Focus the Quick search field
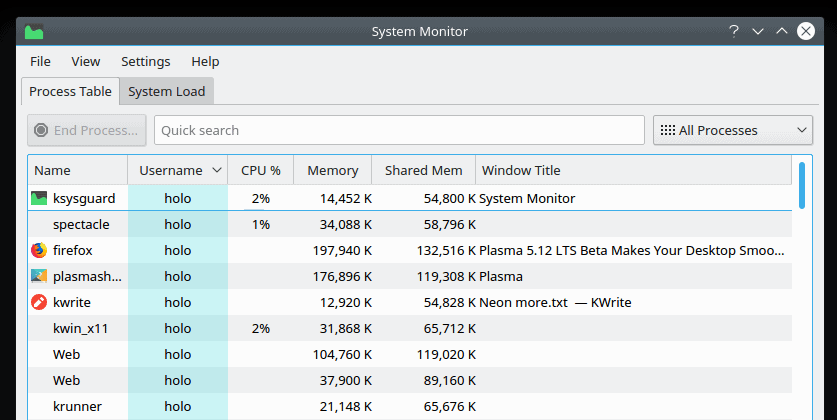837x420 pixels. 399,130
